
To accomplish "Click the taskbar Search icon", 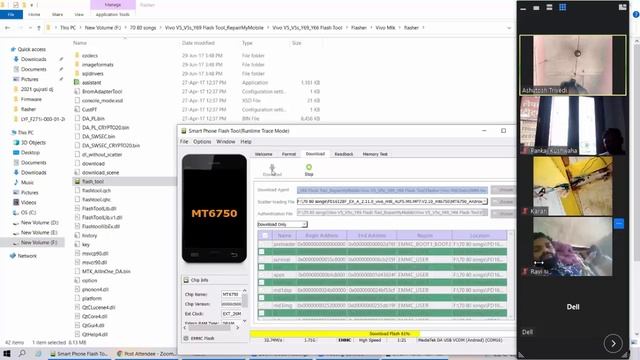I will [22, 353].
